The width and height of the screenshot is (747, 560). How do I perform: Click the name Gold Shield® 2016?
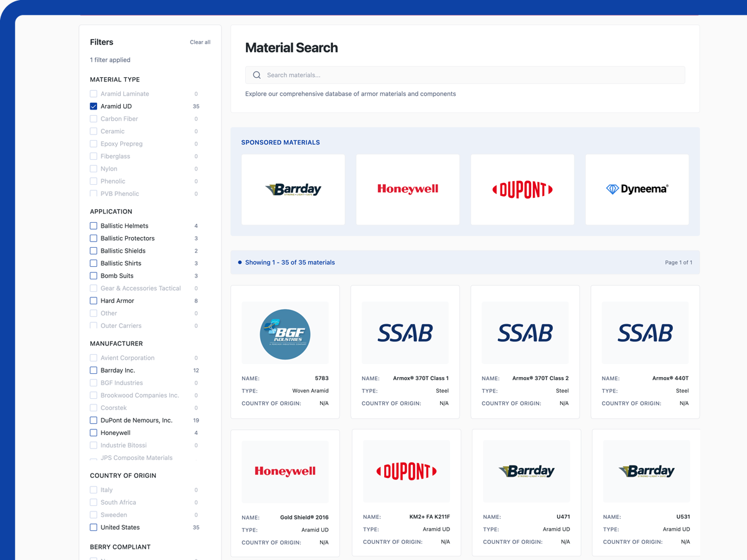[304, 518]
